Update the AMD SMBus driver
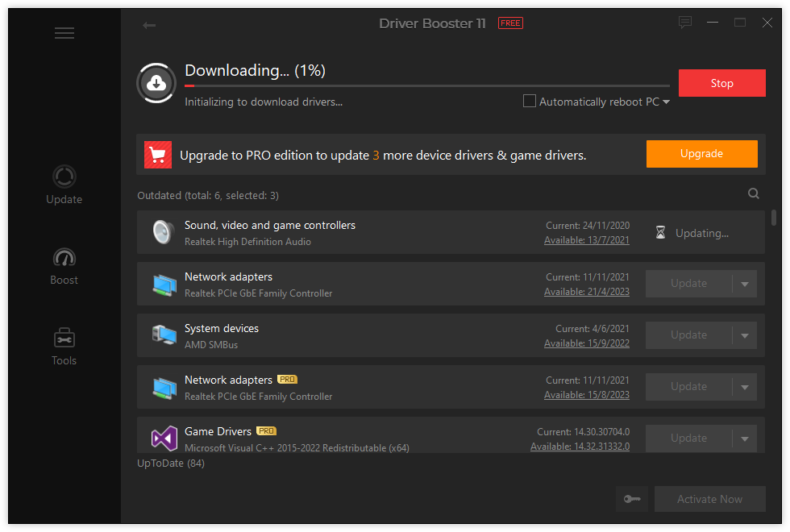 pos(688,335)
